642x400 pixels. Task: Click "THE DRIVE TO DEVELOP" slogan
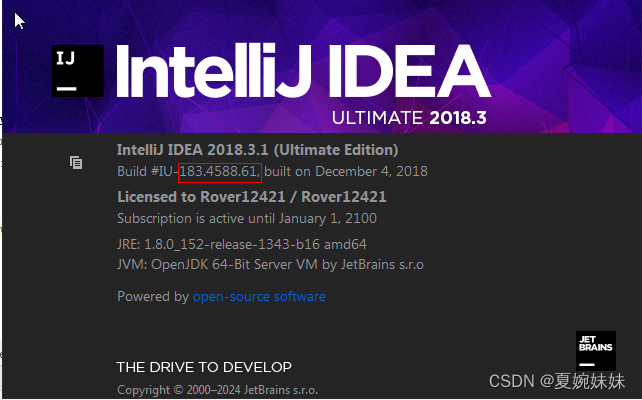[x=204, y=367]
